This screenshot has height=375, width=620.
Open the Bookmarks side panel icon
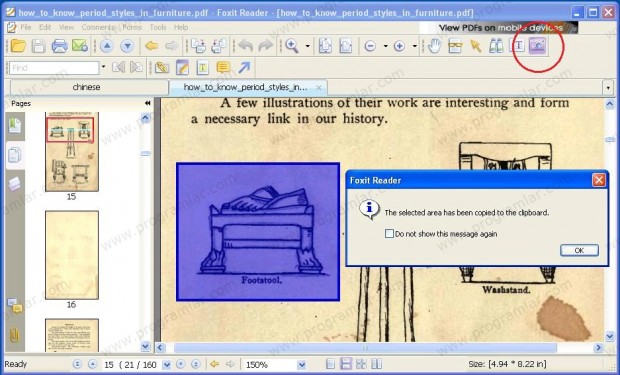[15, 125]
